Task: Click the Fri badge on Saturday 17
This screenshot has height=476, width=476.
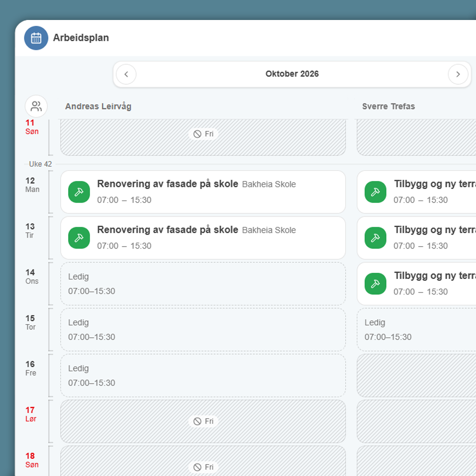Action: pyautogui.click(x=203, y=421)
